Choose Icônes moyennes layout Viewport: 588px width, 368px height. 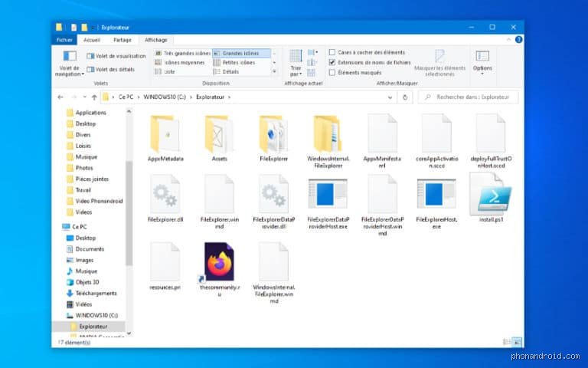pyautogui.click(x=180, y=62)
